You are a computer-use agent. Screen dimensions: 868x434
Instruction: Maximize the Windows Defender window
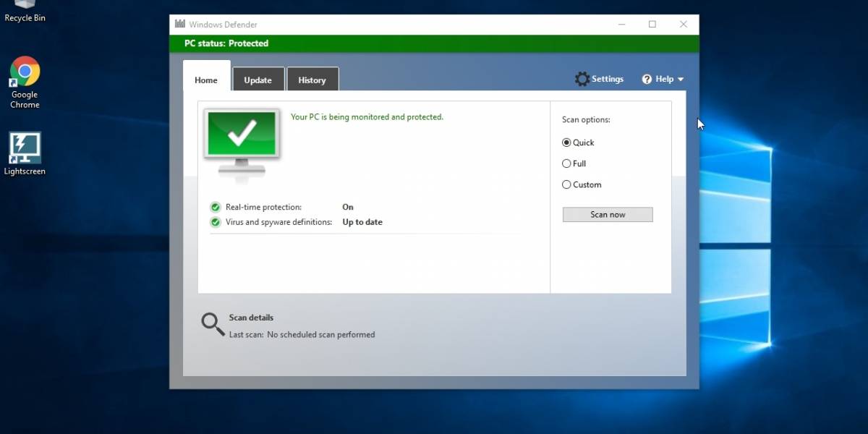point(652,24)
